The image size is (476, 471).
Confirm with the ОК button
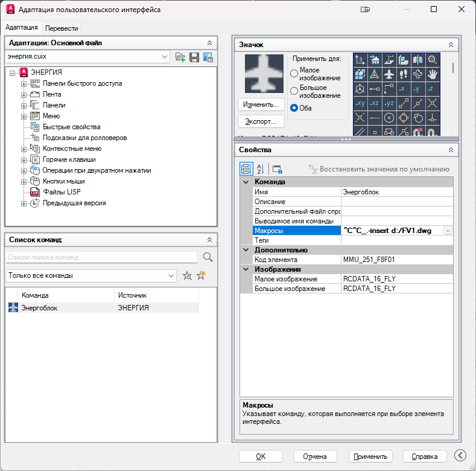click(261, 456)
